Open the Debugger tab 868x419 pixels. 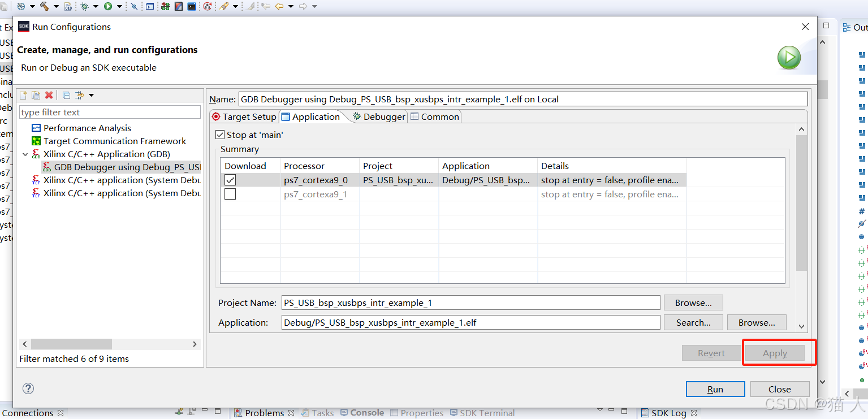click(378, 116)
